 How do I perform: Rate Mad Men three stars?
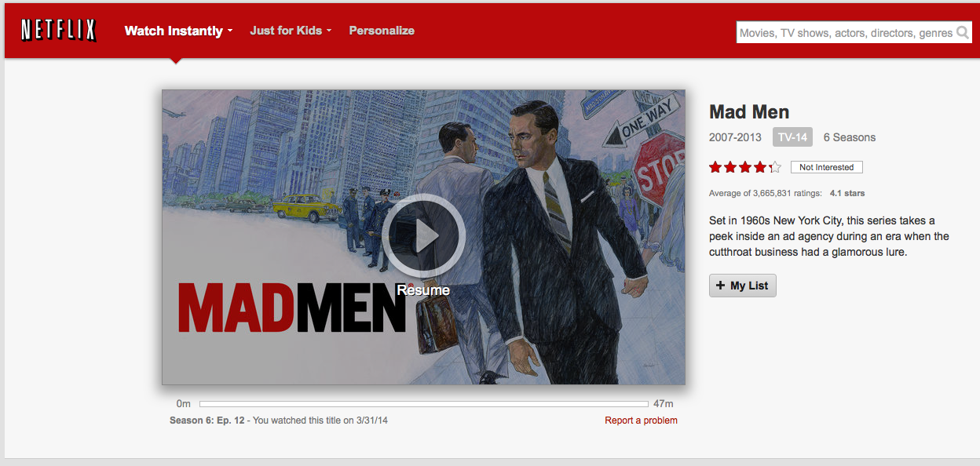745,167
